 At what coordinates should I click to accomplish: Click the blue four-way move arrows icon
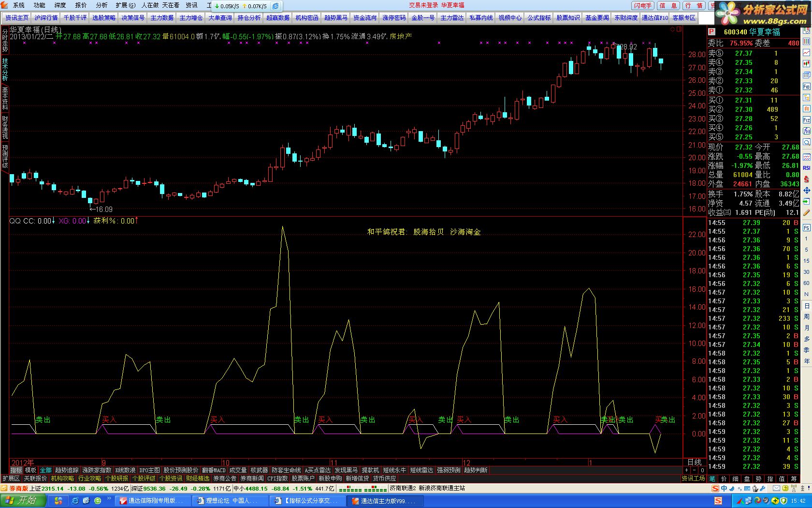[x=806, y=190]
